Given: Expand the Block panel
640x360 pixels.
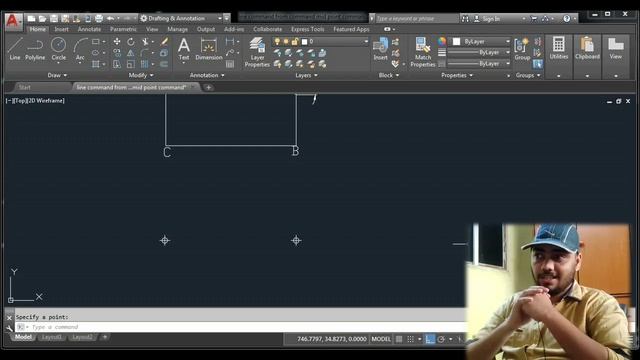Looking at the screenshot, I should [389, 75].
